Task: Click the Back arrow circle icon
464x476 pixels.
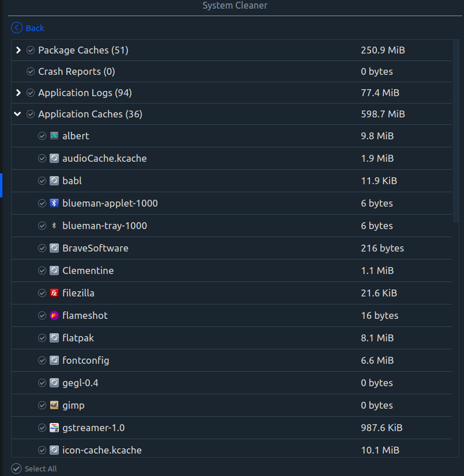Action: pyautogui.click(x=17, y=28)
